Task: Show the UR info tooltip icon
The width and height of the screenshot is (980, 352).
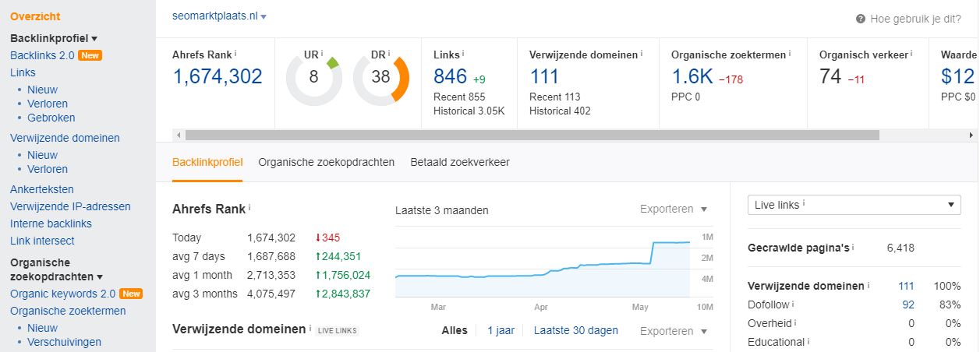Action: (322, 54)
